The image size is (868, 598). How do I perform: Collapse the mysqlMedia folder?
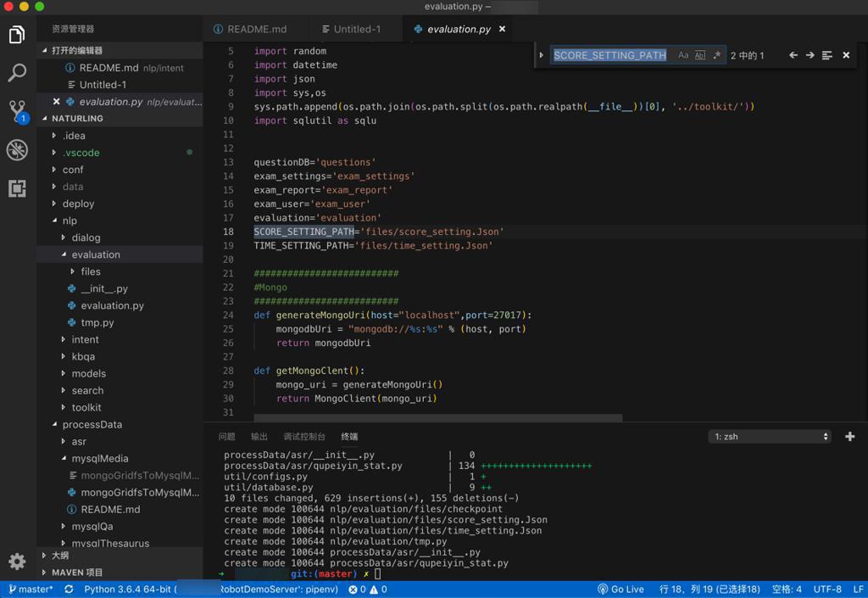pos(120,458)
